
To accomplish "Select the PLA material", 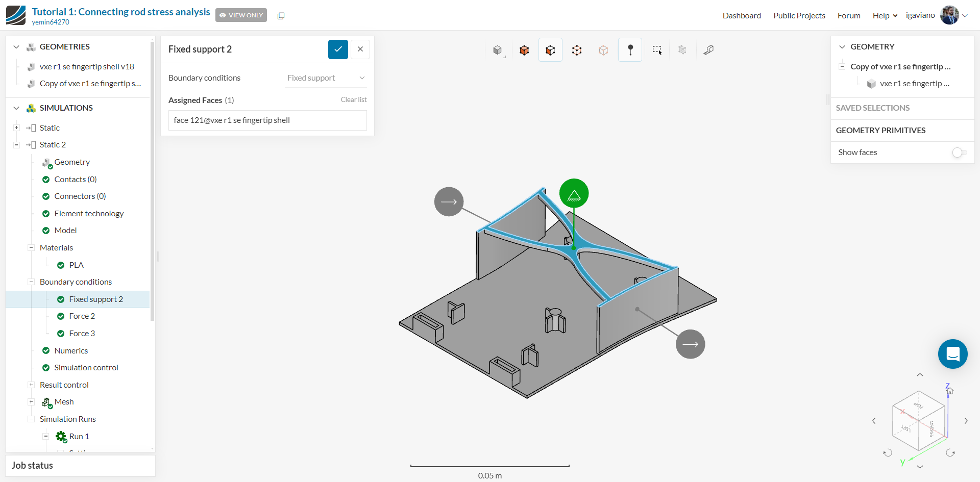I will (76, 265).
